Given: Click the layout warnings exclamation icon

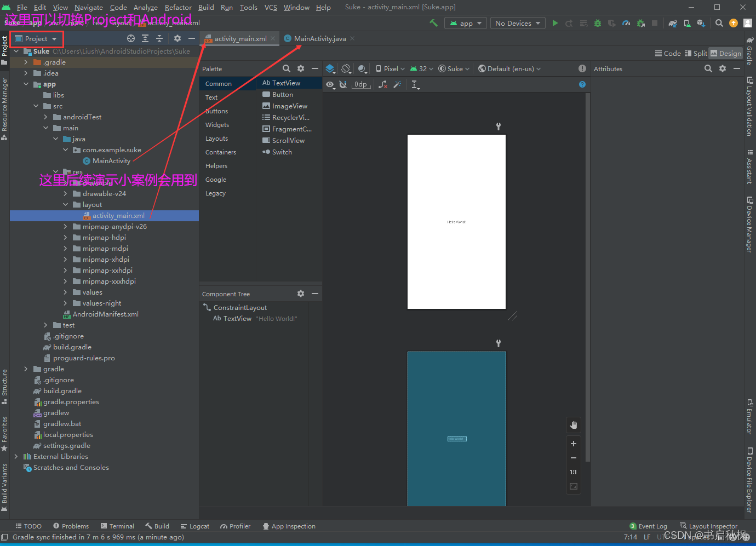Looking at the screenshot, I should coord(582,68).
